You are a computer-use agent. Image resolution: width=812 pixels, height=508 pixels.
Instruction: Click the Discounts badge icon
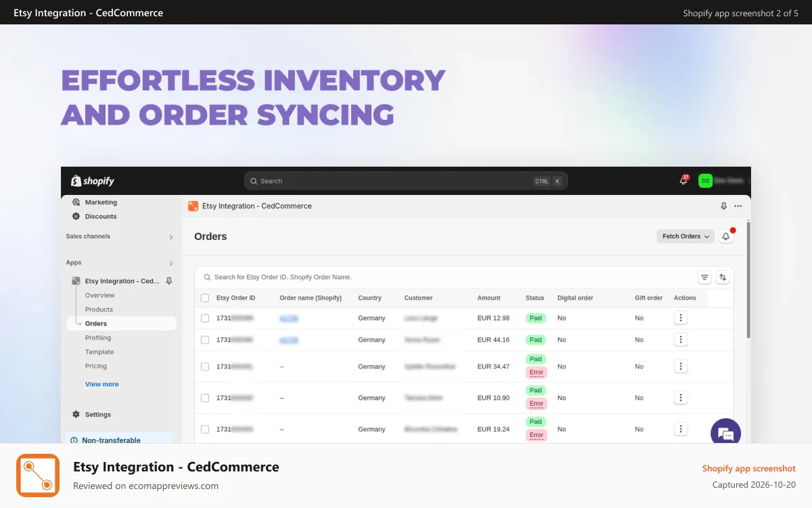click(x=76, y=217)
